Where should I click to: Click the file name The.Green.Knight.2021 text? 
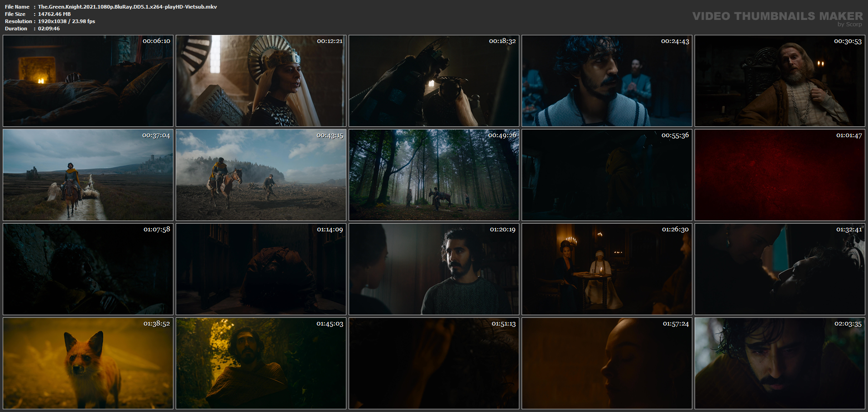[127, 7]
